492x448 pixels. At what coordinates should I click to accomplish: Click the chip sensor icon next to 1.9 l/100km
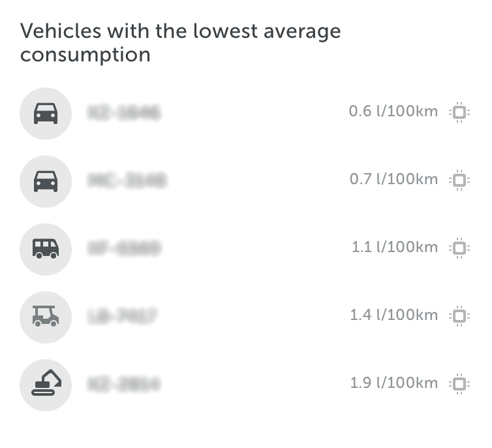coord(459,383)
